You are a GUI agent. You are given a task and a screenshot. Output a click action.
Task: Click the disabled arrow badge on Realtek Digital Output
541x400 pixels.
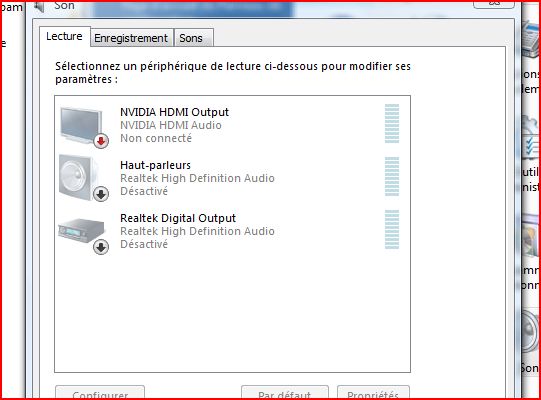101,247
